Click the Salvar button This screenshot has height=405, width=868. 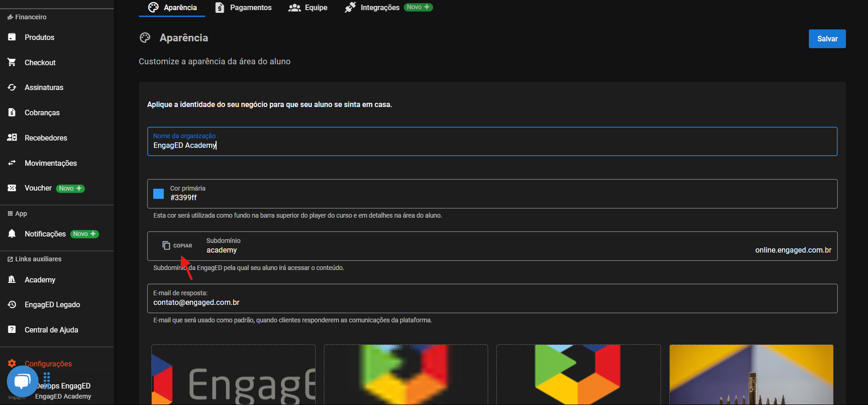pyautogui.click(x=827, y=39)
